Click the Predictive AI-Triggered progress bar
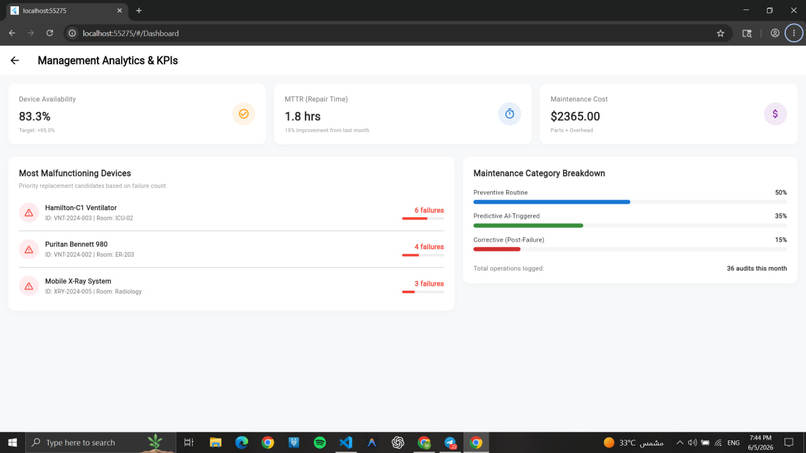This screenshot has width=806, height=453. [630, 226]
